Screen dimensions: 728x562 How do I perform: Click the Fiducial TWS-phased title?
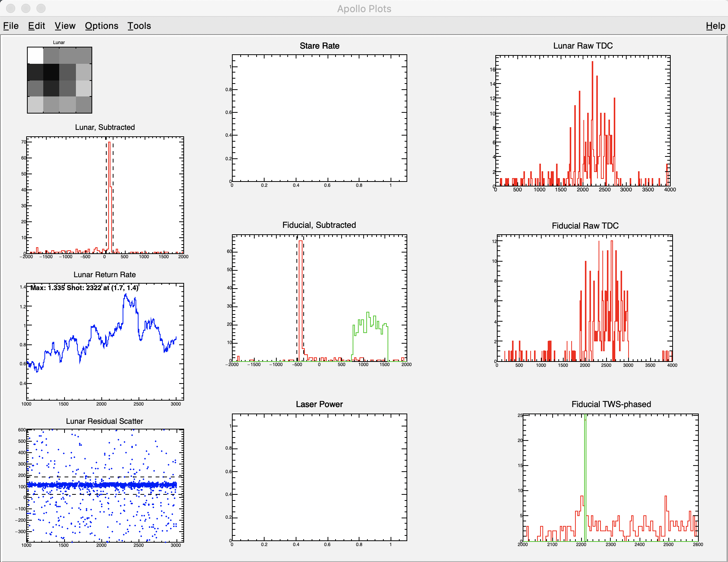point(611,404)
